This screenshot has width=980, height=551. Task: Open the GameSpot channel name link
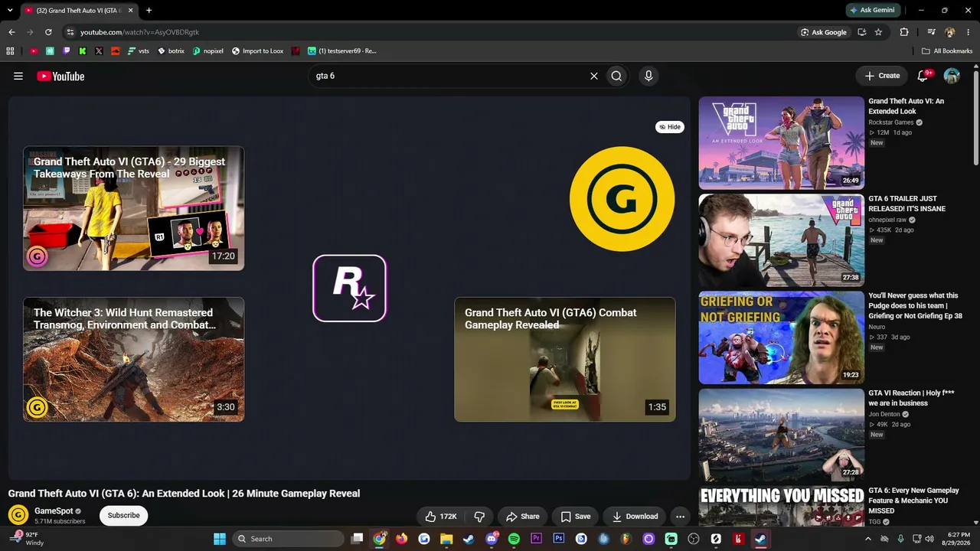click(x=54, y=510)
